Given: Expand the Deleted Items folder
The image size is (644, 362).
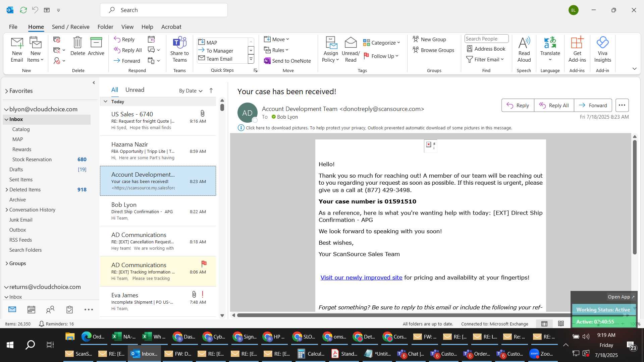Looking at the screenshot, I should coord(7,190).
